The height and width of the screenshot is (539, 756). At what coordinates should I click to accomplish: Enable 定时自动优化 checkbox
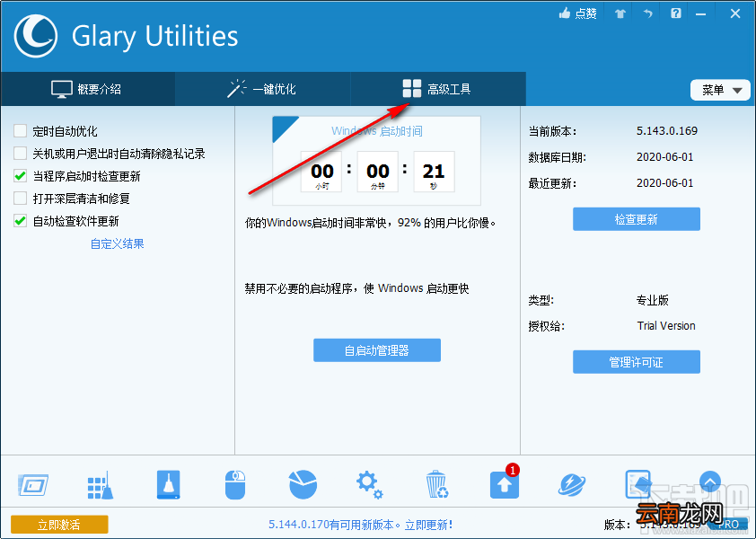(x=21, y=131)
